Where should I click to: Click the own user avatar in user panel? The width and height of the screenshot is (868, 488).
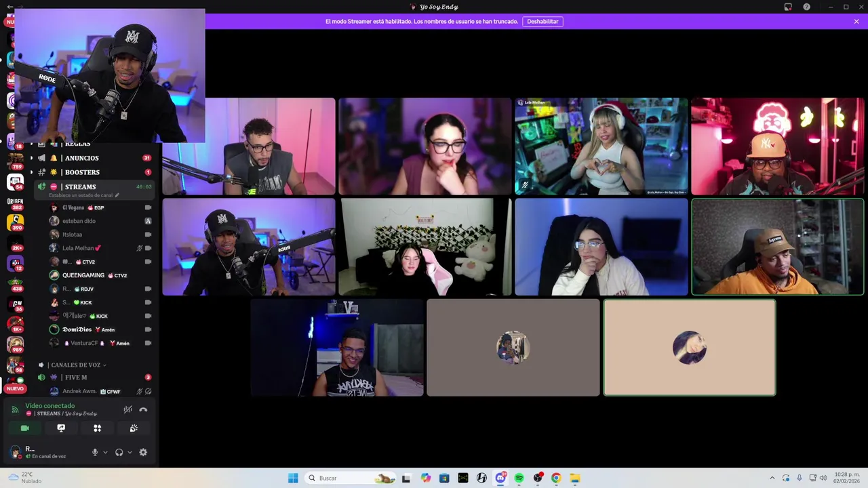[x=16, y=452]
